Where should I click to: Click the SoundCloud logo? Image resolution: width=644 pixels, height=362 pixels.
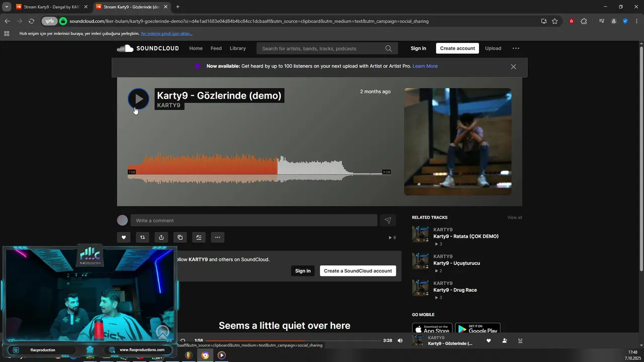coord(148,48)
